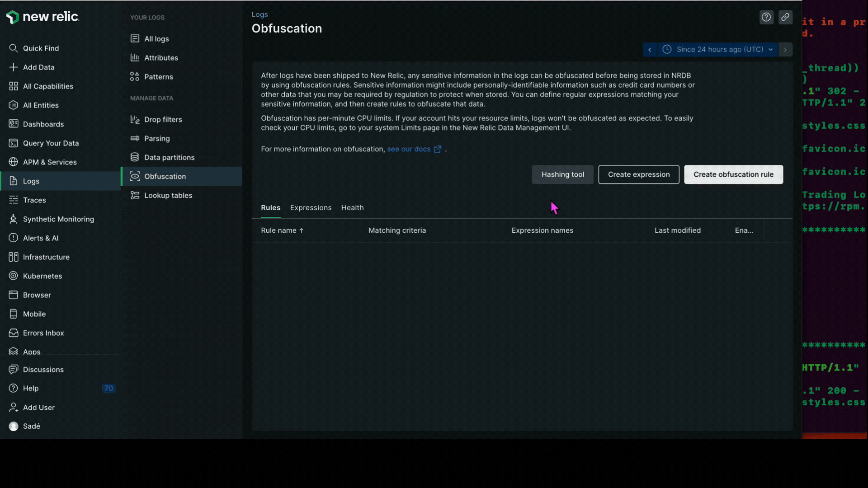Click the copy permalink chain icon
The height and width of the screenshot is (488, 868).
click(x=785, y=17)
